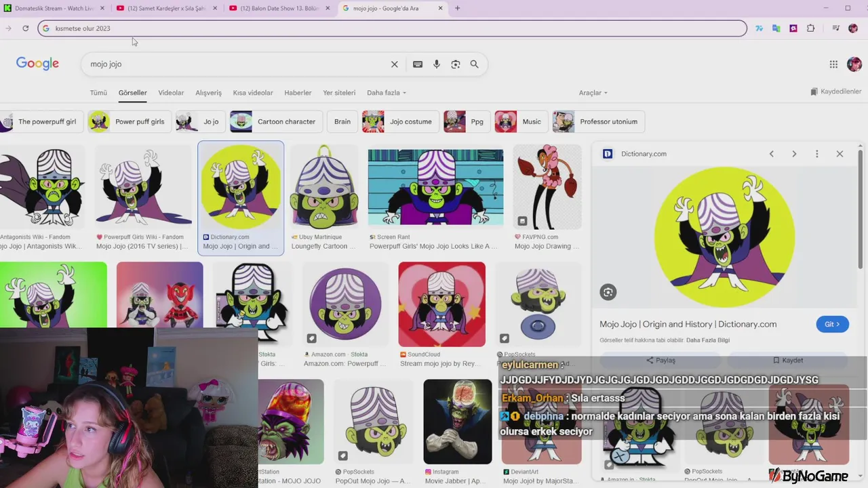Close the Balon Date Show tab
The height and width of the screenshot is (488, 868).
328,8
